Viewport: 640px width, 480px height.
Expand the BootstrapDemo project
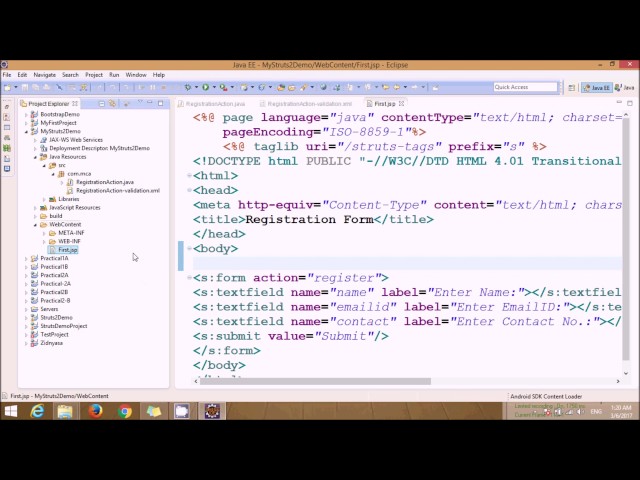pyautogui.click(x=26, y=115)
